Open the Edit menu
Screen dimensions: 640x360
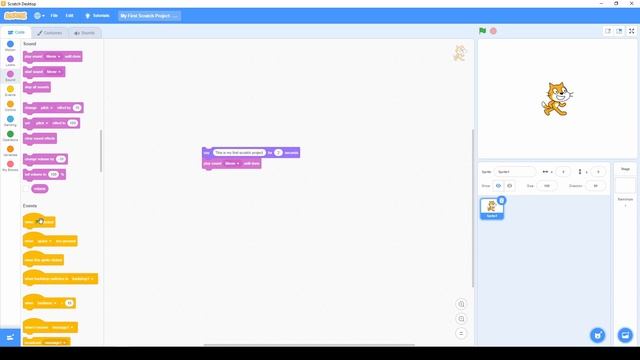pos(70,16)
